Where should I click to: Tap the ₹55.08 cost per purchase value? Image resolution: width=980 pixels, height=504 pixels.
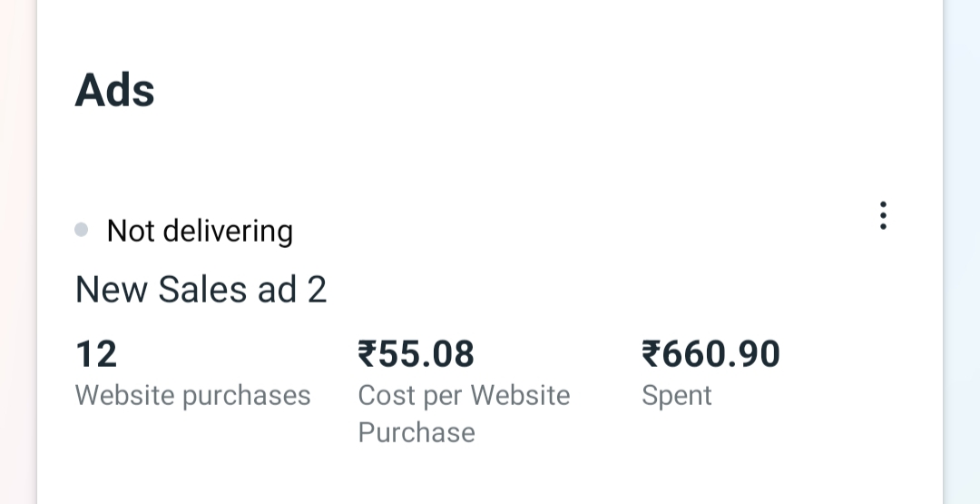(x=416, y=354)
